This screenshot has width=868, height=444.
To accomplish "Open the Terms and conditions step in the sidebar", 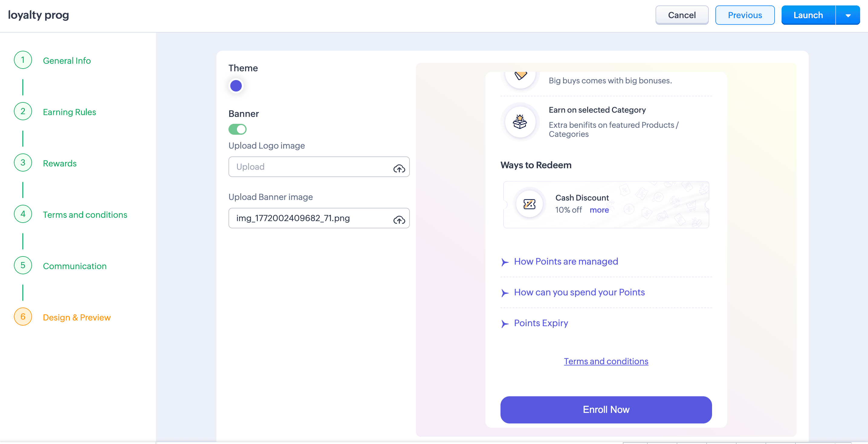I will point(85,214).
